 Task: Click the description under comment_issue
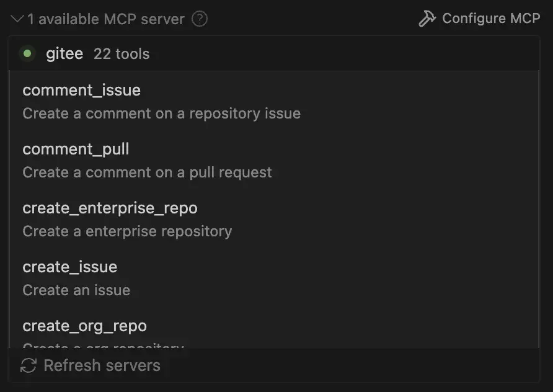(x=161, y=113)
